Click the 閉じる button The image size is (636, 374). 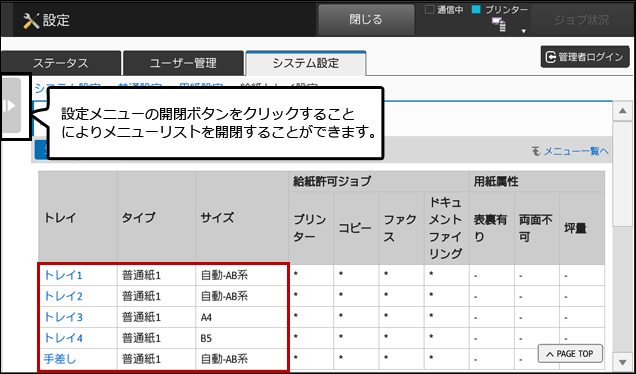coord(366,20)
